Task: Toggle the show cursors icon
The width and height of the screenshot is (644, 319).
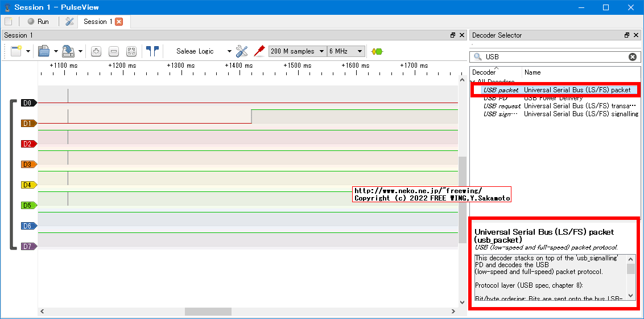Action: pos(152,51)
